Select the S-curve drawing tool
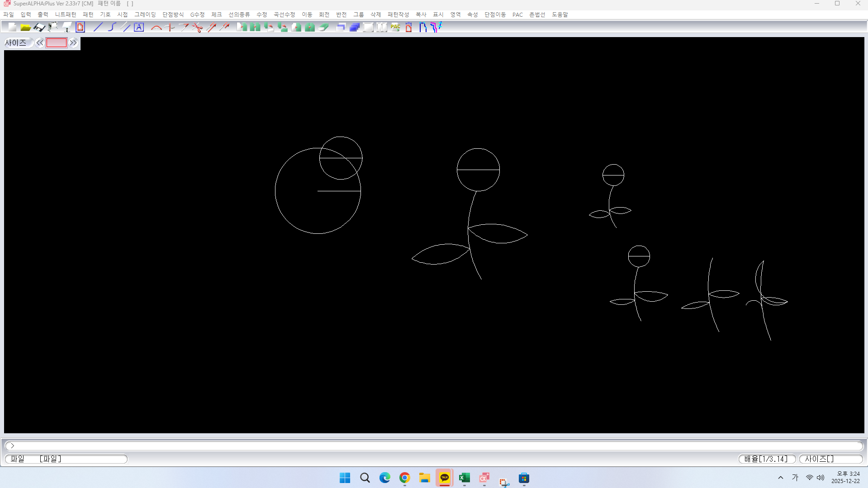This screenshot has width=868, height=488. [x=112, y=27]
